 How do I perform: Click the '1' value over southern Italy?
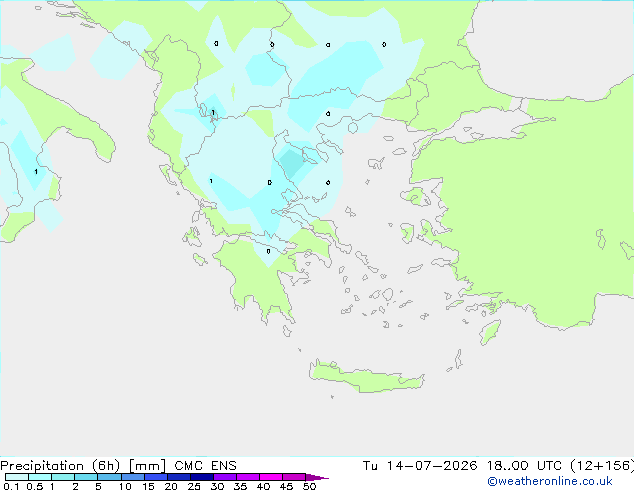click(36, 172)
